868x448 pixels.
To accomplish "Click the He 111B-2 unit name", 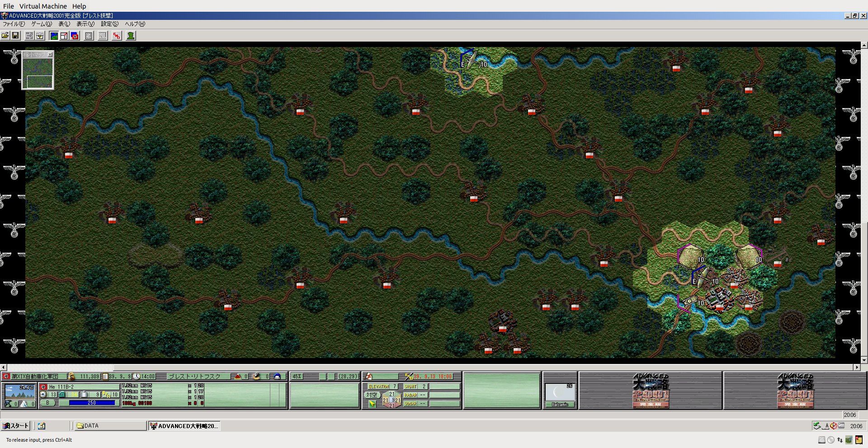I will 61,387.
